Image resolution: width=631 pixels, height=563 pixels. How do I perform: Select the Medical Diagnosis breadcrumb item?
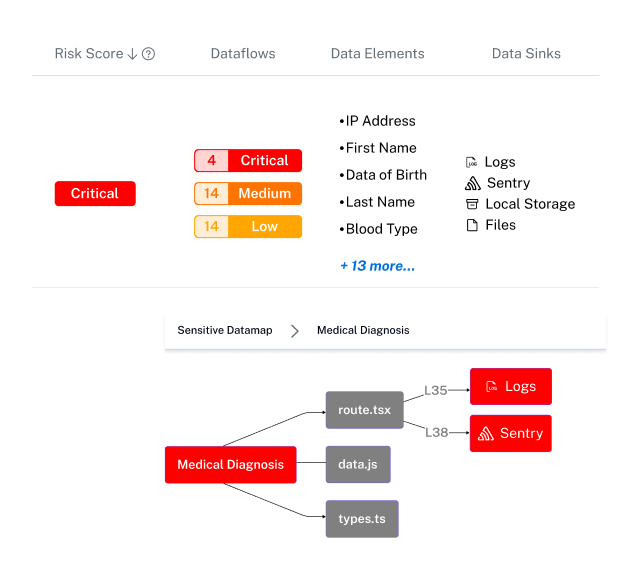pos(363,330)
